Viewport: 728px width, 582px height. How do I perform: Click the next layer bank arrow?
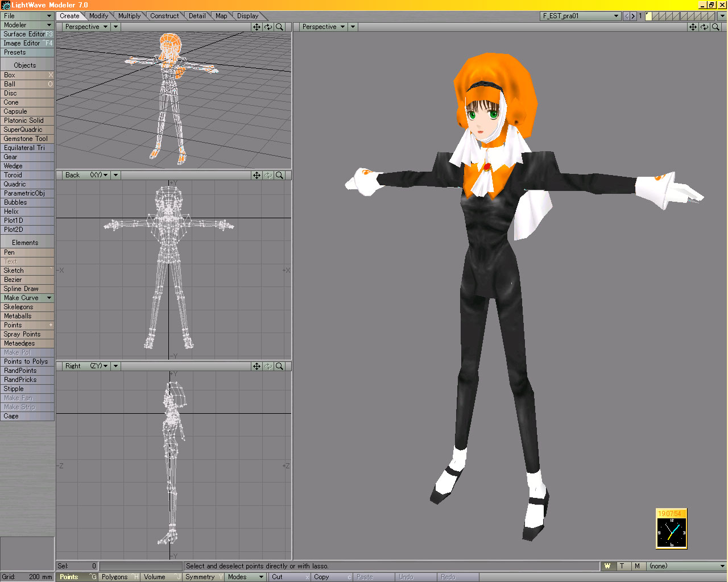[633, 16]
